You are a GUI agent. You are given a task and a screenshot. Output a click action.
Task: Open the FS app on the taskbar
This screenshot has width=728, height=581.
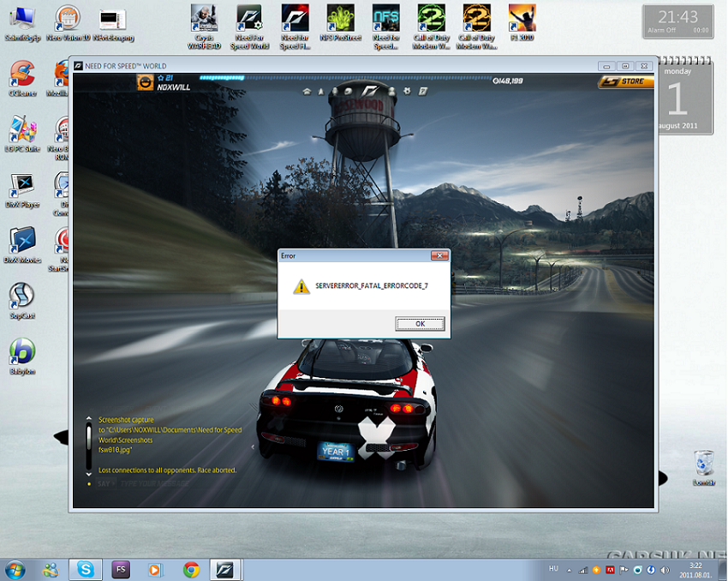pos(121,569)
